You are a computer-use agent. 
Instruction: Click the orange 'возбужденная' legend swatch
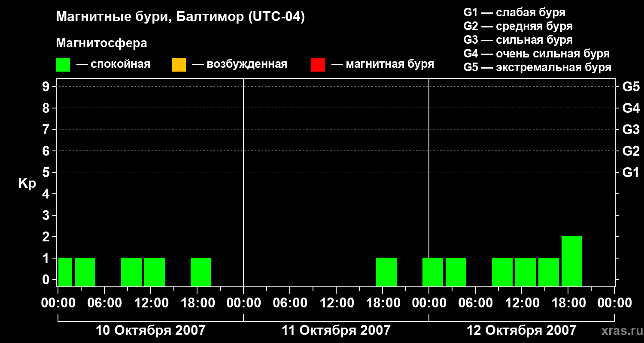(x=179, y=65)
